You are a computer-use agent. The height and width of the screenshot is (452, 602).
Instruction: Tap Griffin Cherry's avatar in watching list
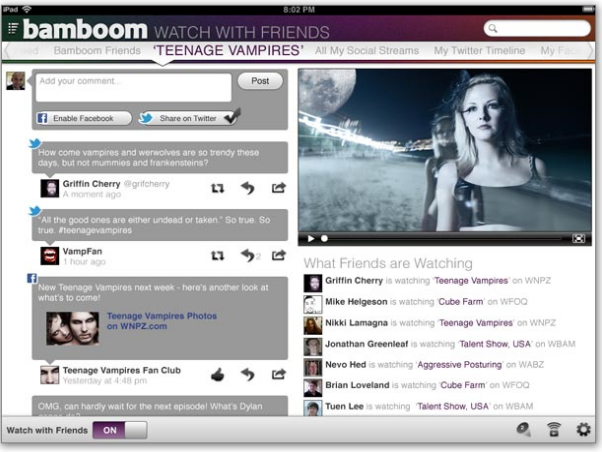pyautogui.click(x=313, y=283)
